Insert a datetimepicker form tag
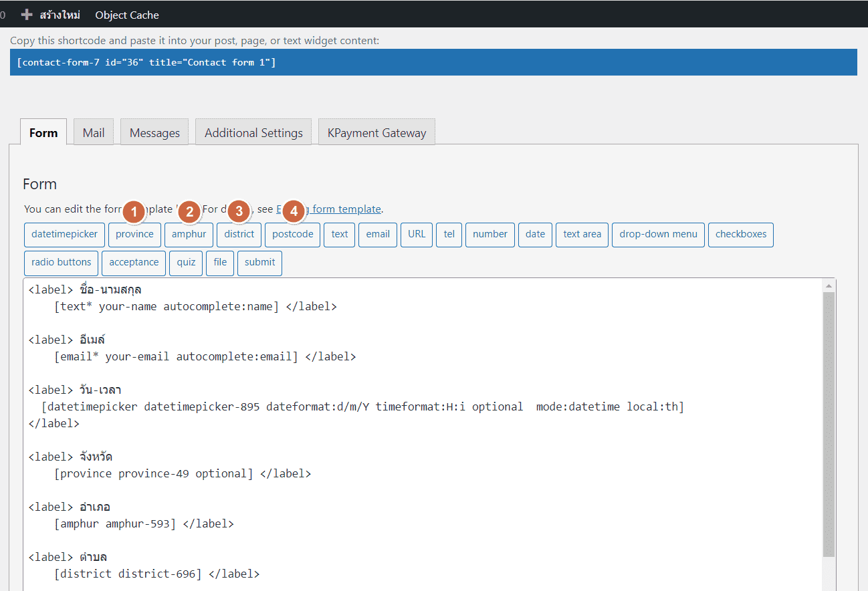The width and height of the screenshot is (868, 591). 64,235
